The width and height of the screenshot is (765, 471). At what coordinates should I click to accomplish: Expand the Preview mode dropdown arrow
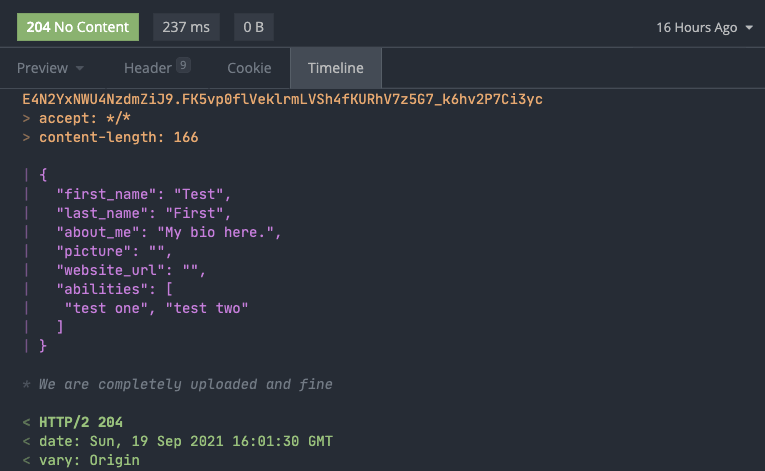[x=80, y=68]
